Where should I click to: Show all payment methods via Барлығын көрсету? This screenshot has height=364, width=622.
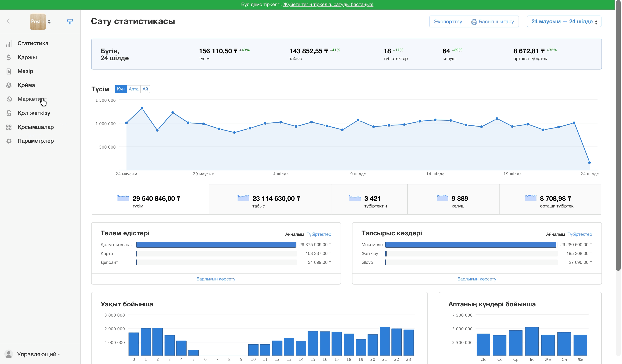(x=216, y=279)
